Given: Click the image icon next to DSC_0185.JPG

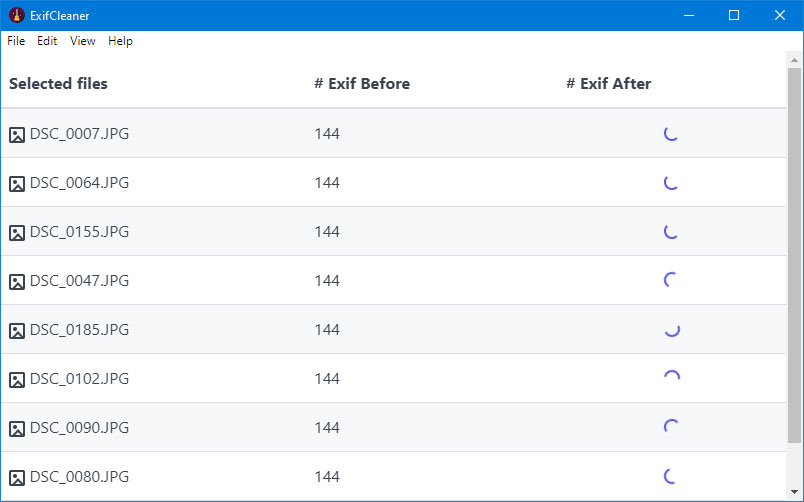Looking at the screenshot, I should (17, 331).
